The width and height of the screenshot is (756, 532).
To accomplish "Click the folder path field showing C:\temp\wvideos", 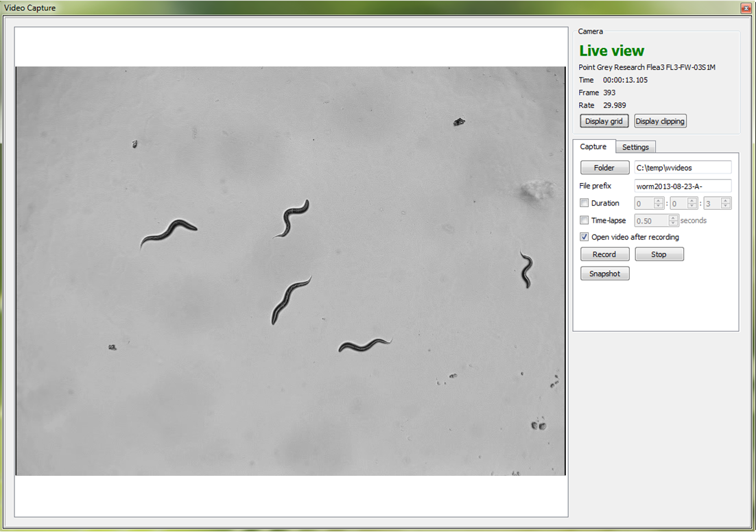I will pyautogui.click(x=683, y=168).
